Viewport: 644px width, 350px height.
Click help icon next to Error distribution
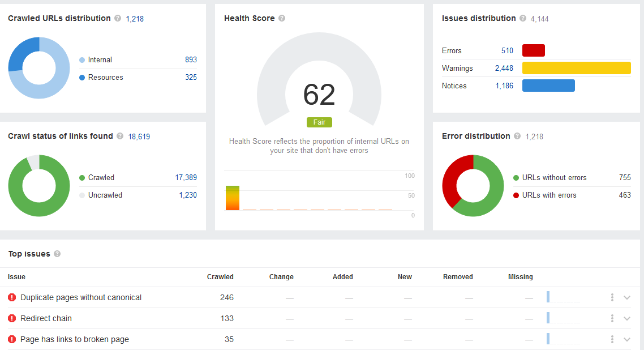click(x=517, y=136)
